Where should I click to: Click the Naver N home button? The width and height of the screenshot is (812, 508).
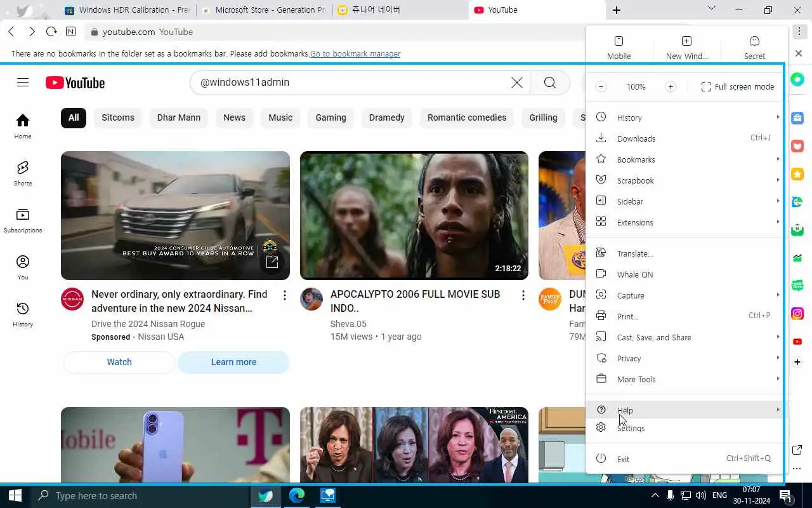tap(70, 32)
